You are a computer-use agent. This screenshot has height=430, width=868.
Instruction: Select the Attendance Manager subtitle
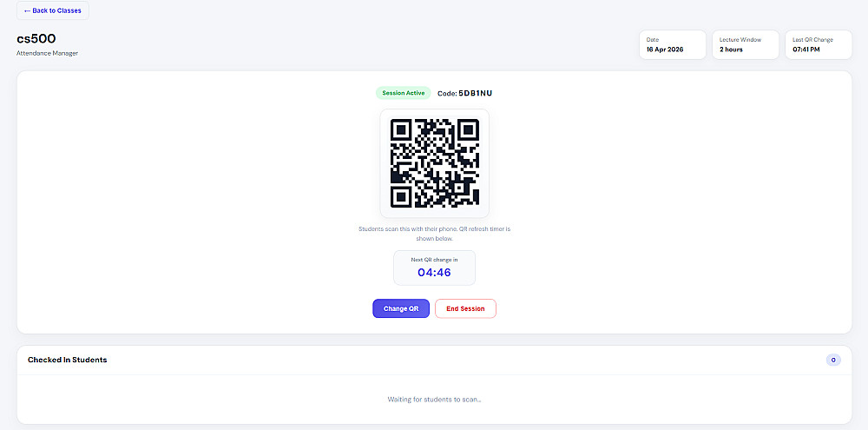tap(47, 54)
